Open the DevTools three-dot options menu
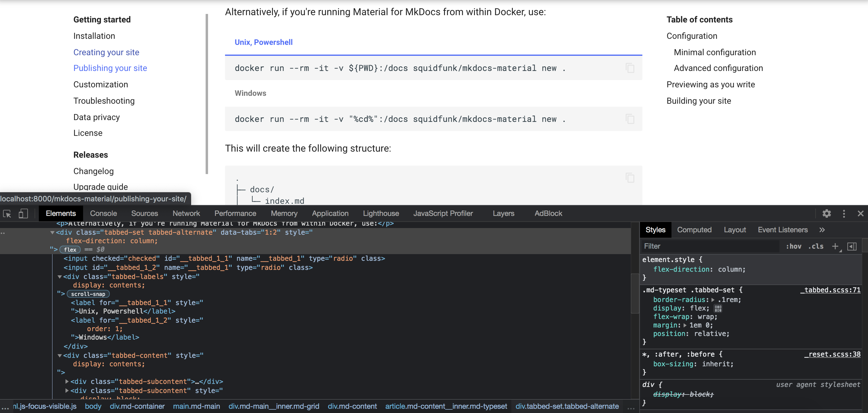868x413 pixels. (844, 213)
